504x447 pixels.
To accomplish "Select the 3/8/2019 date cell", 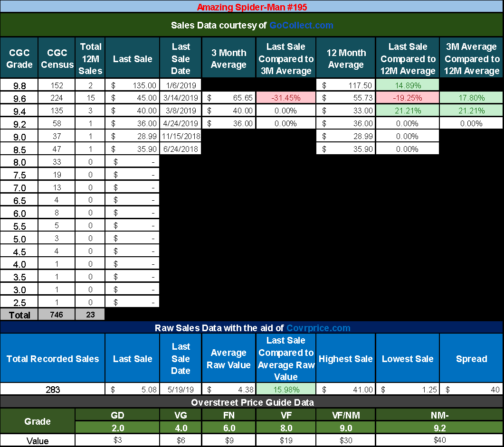I will (x=181, y=111).
